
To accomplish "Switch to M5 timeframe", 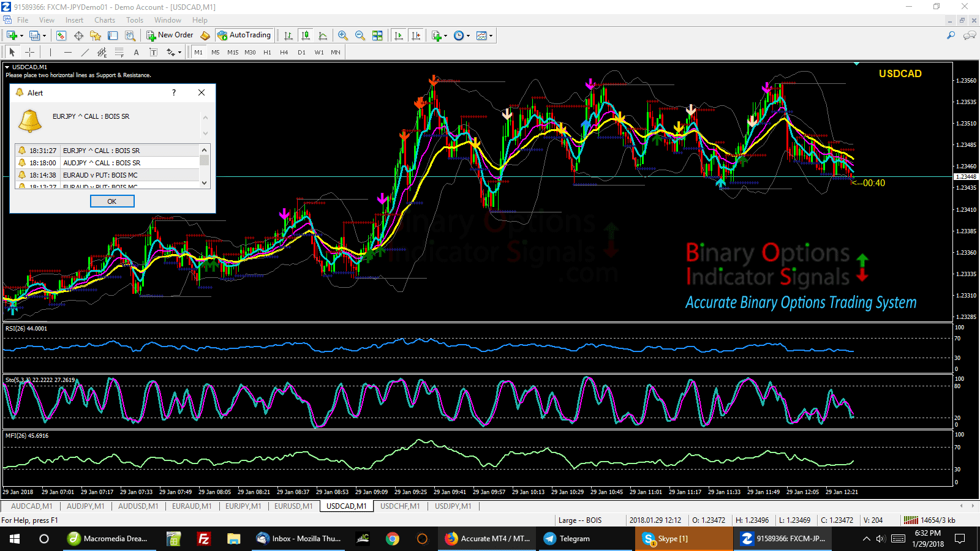I will coord(216,52).
